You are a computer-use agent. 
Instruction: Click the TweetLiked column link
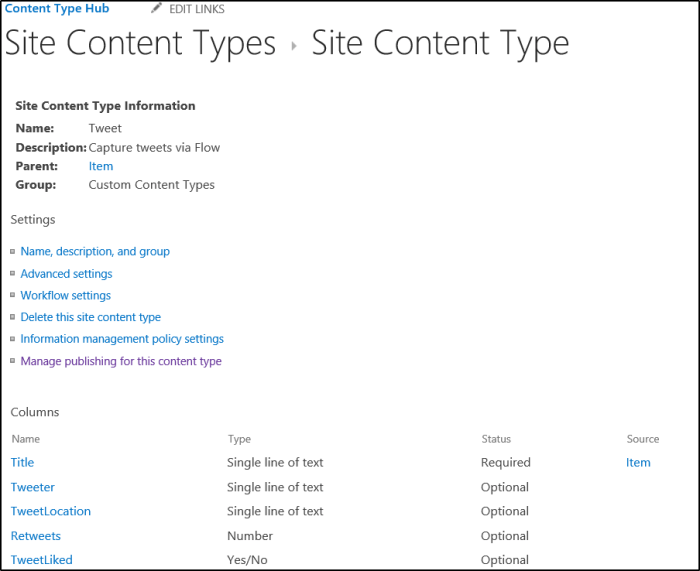pyautogui.click(x=42, y=560)
